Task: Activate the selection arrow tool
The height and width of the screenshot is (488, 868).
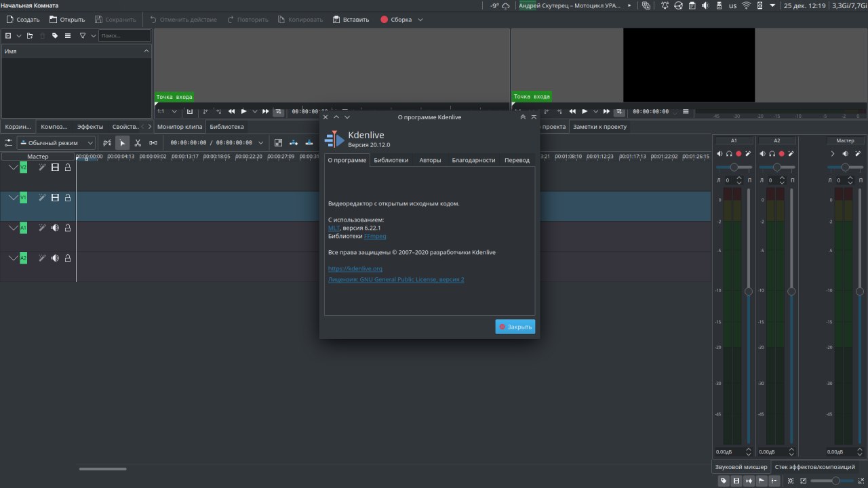Action: [x=122, y=142]
